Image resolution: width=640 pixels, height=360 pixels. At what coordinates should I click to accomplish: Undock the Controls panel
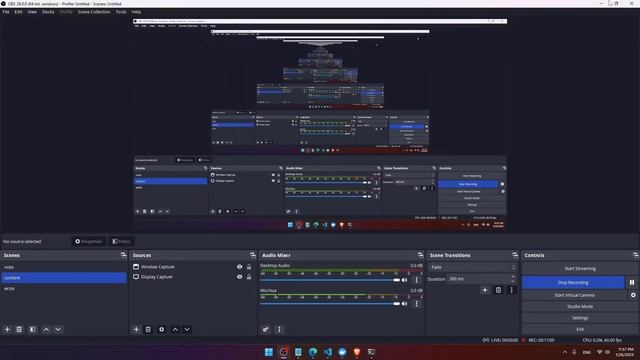point(636,255)
